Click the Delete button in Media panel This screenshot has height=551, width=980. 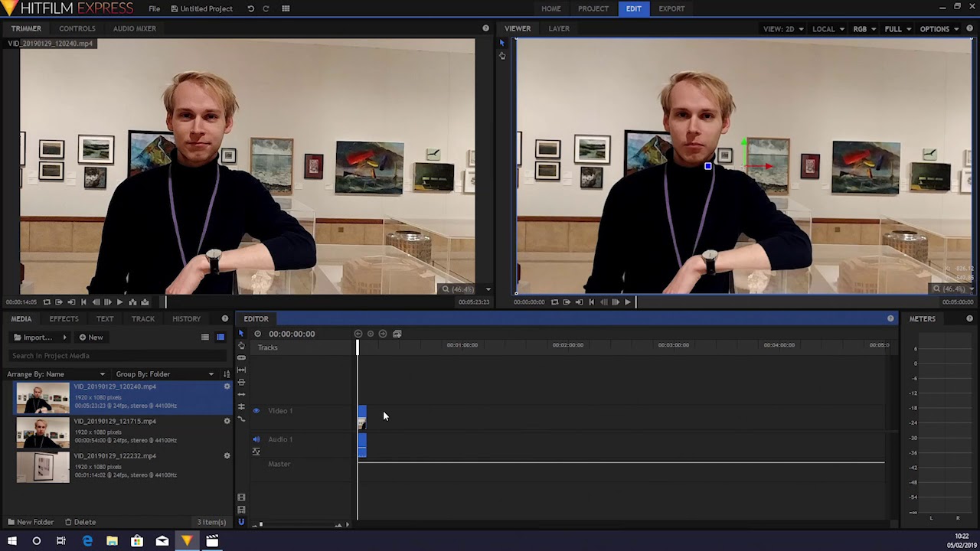click(80, 522)
